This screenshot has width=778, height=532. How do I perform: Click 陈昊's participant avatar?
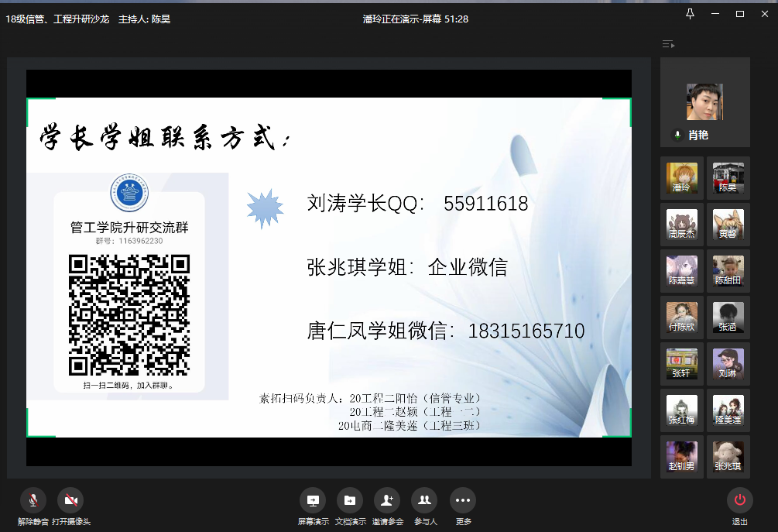728,179
